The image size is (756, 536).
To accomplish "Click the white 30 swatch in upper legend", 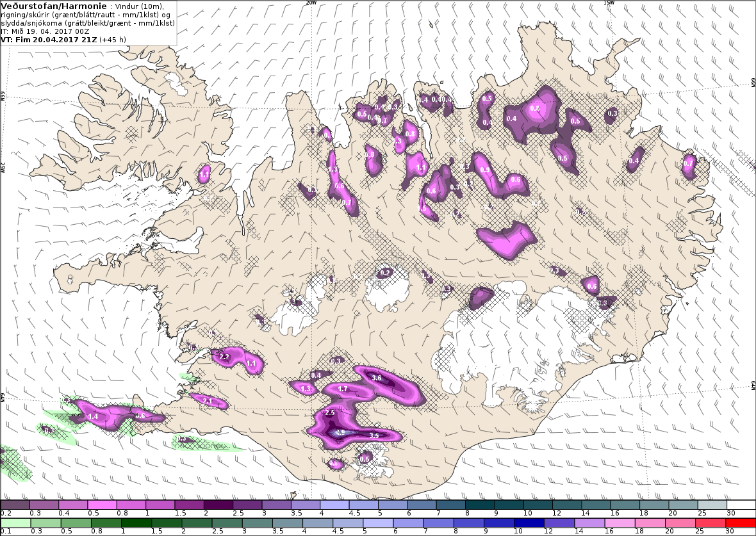I will [741, 505].
